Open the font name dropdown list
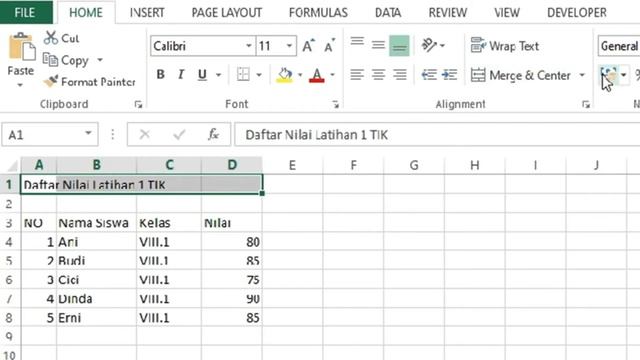This screenshot has width=640, height=360. 249,46
